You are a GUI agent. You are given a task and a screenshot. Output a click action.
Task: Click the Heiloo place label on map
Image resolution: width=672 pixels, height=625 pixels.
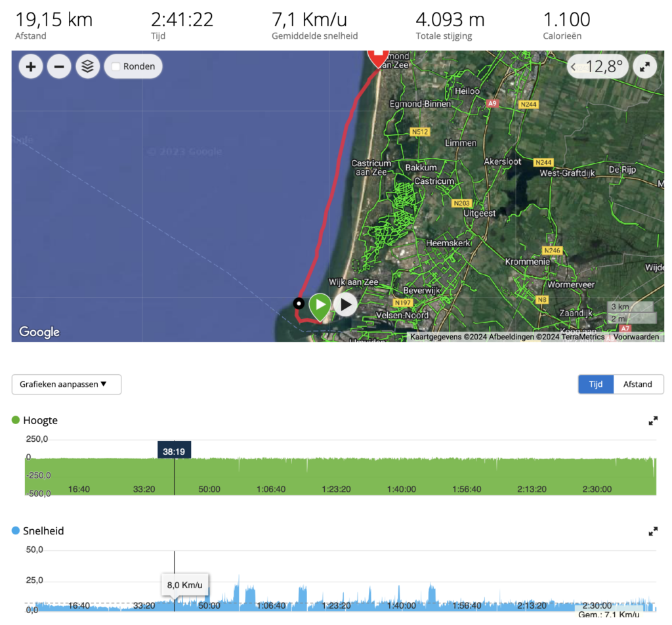click(467, 91)
